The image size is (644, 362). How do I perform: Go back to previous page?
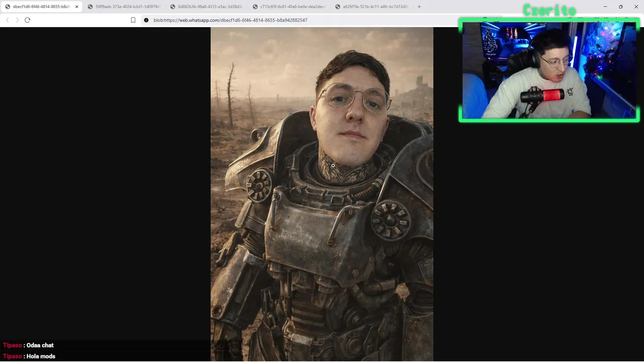pyautogui.click(x=7, y=20)
